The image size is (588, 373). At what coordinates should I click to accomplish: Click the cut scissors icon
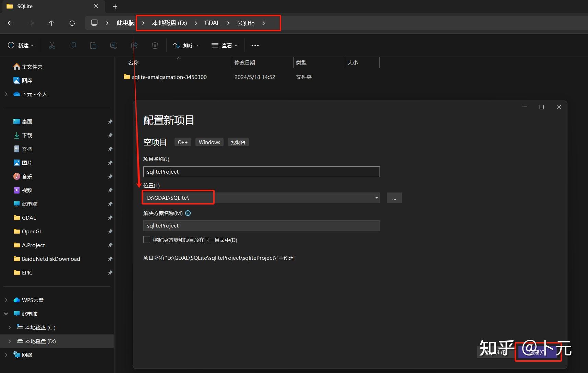[x=52, y=45]
